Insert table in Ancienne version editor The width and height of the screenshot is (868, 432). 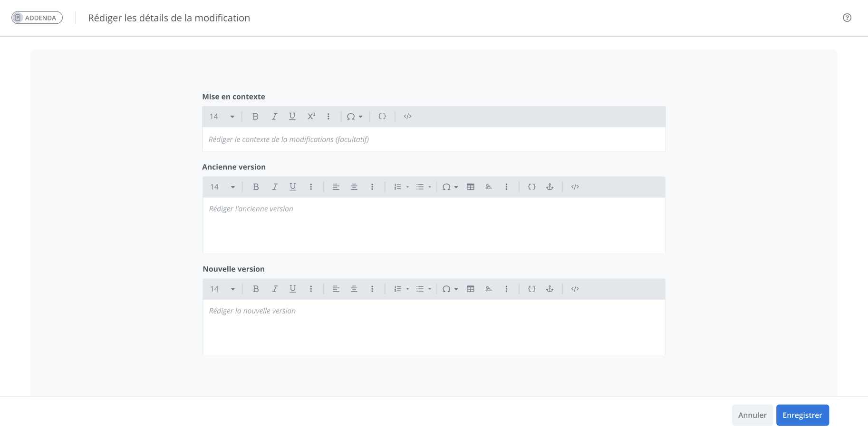(x=470, y=187)
